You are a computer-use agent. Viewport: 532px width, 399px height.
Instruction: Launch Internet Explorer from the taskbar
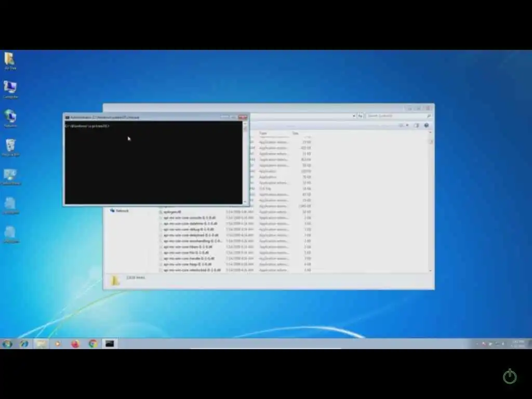pyautogui.click(x=24, y=344)
